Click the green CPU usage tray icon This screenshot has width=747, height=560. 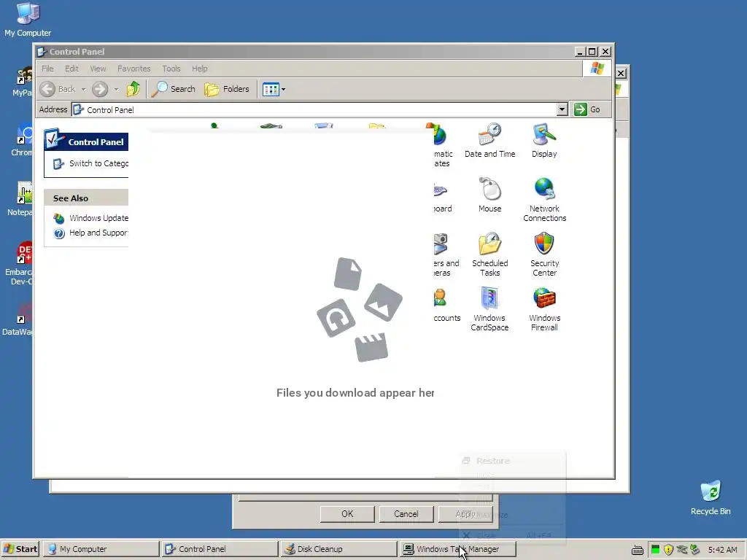(x=656, y=550)
